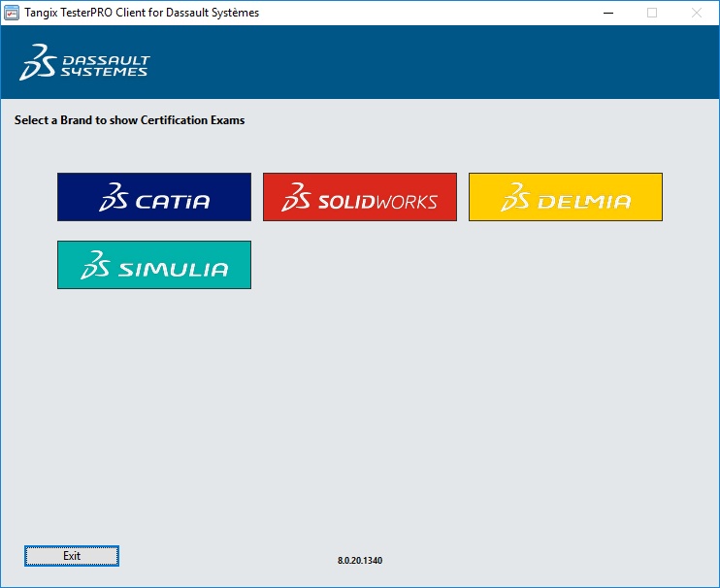Pick the SIMULIA brand tile
This screenshot has width=720, height=588.
[154, 265]
